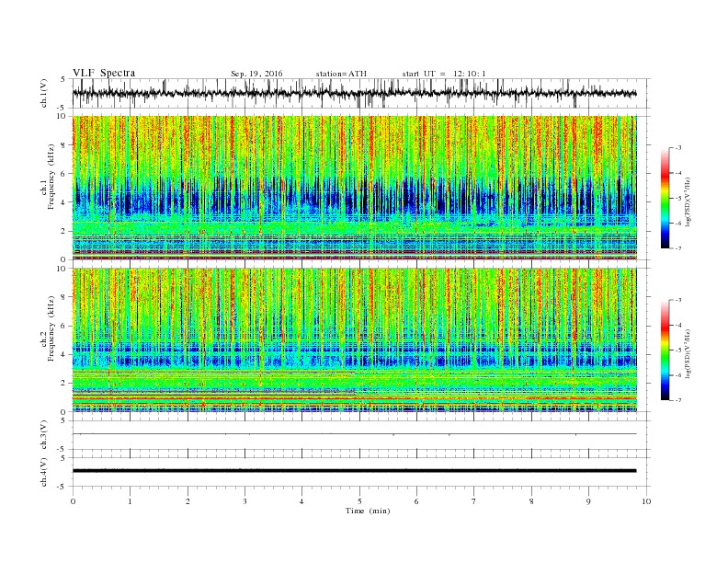
Task: Click the "ch.3(V)" axis label
Action: click(x=44, y=435)
